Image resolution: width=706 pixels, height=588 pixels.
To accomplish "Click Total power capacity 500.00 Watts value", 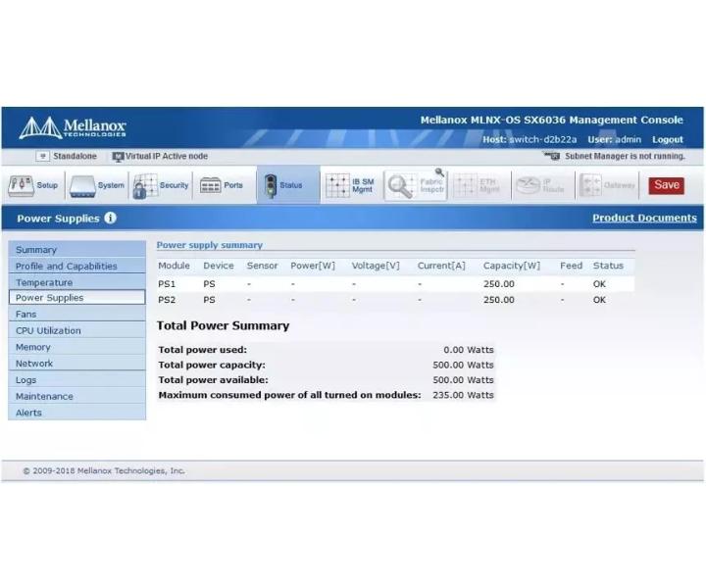I will tap(463, 365).
